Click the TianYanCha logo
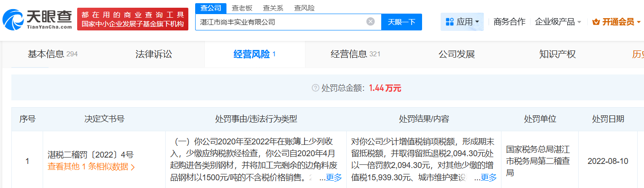This screenshot has width=644, height=188. (x=37, y=19)
